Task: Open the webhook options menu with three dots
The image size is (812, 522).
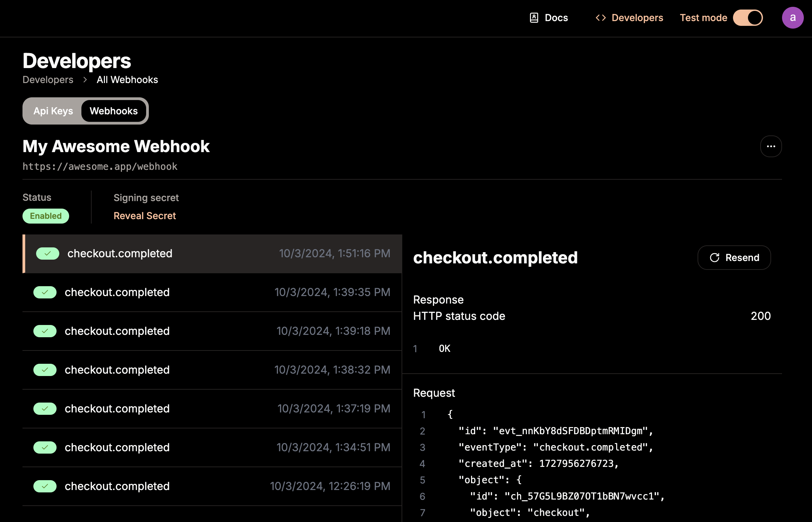Action: point(771,146)
